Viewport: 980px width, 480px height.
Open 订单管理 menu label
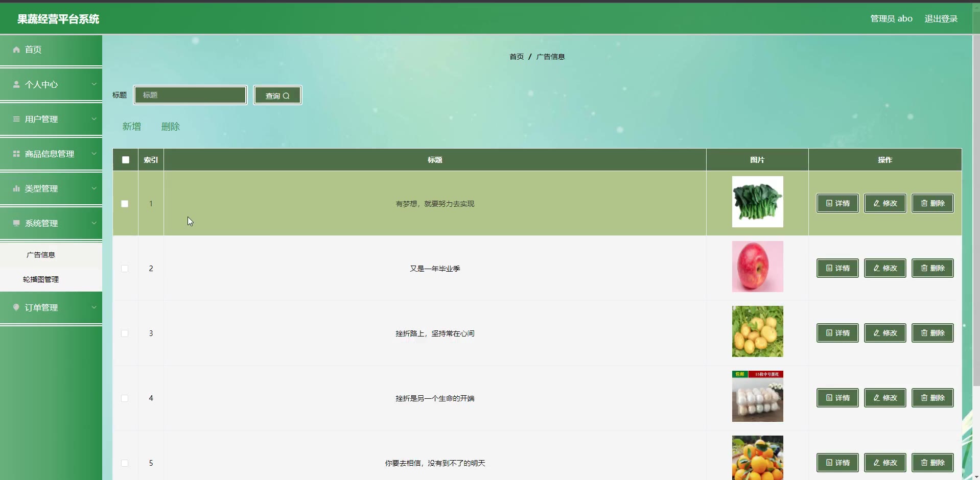41,307
